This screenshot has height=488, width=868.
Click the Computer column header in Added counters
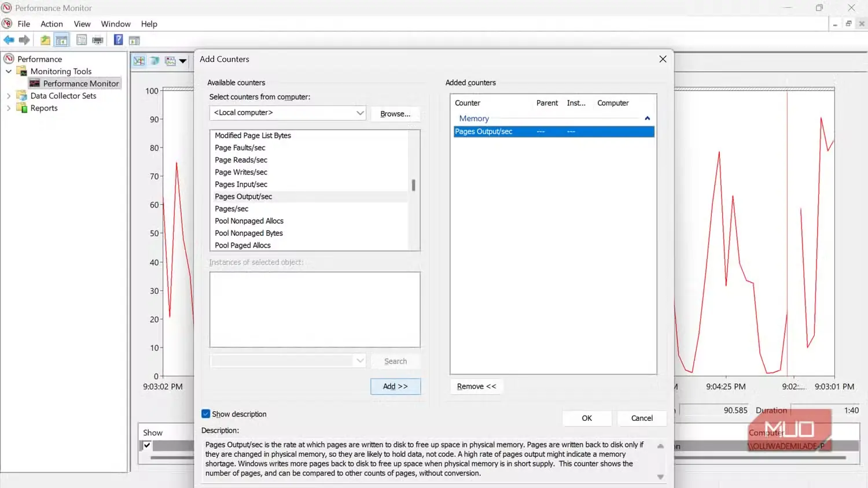[613, 103]
